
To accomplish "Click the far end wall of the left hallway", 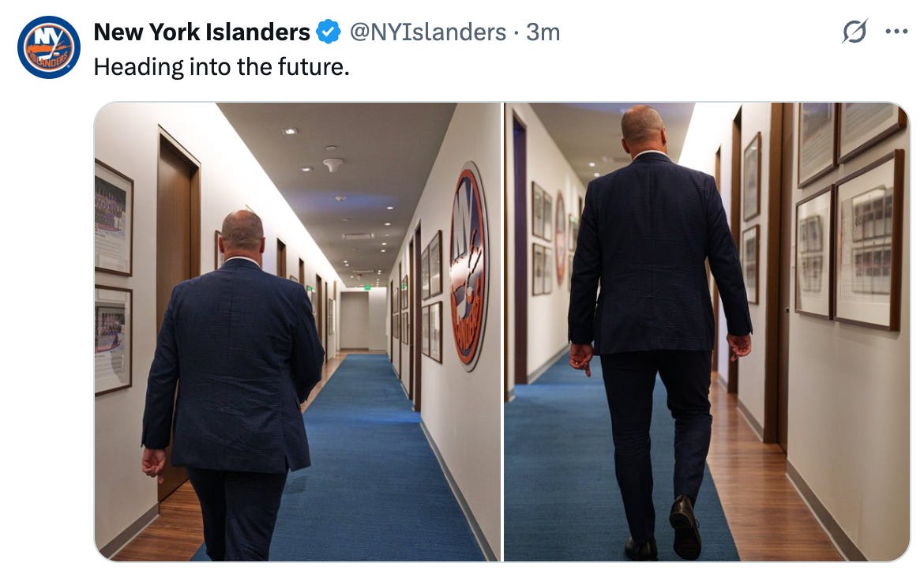I will click(355, 320).
